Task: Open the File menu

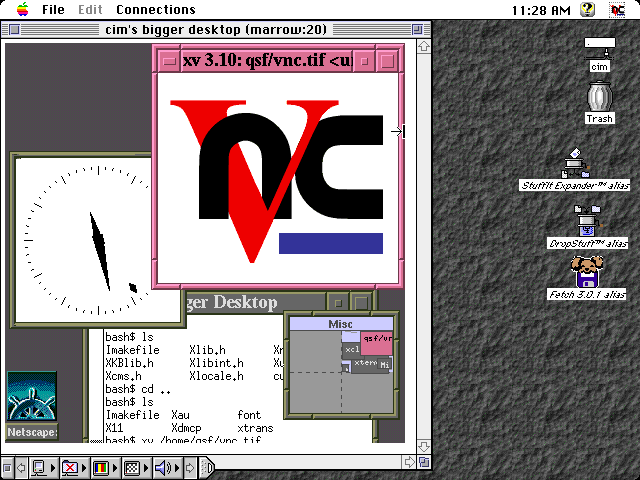Action: (53, 10)
